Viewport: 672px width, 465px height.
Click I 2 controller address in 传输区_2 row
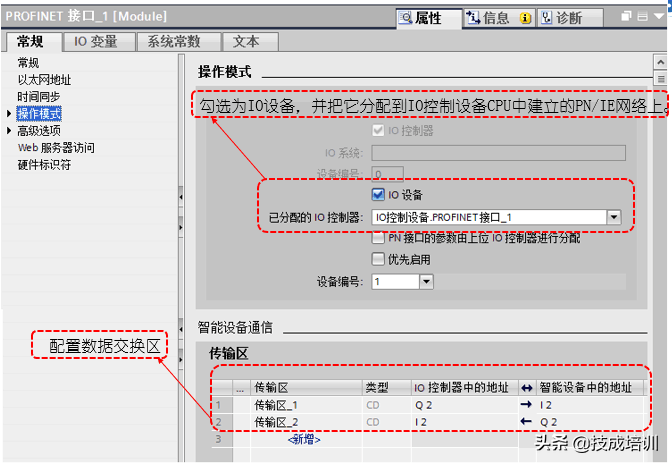click(x=421, y=422)
